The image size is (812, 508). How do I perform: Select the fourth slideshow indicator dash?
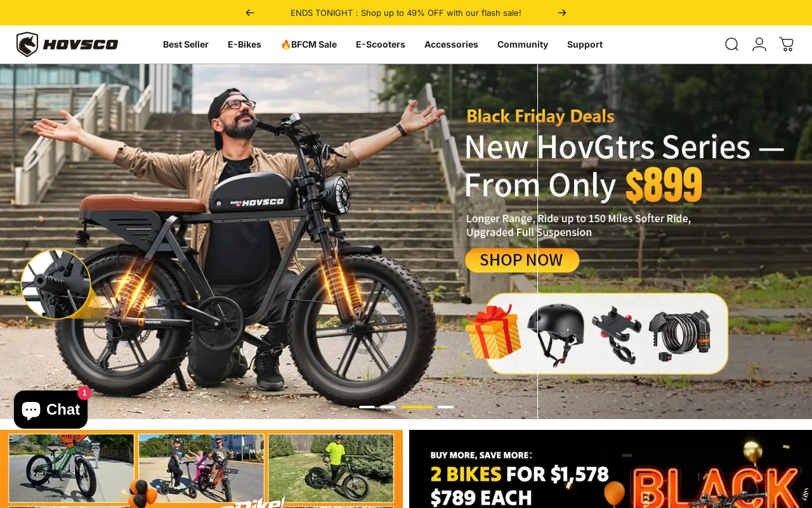[445, 407]
